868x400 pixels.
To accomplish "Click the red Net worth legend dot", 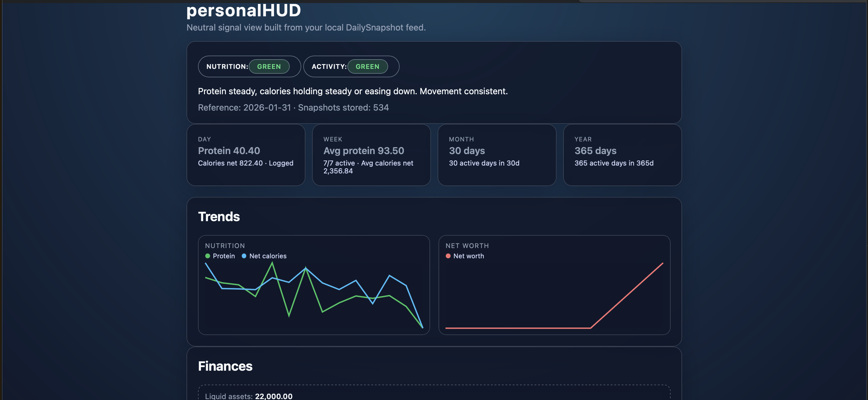I will click(x=448, y=256).
